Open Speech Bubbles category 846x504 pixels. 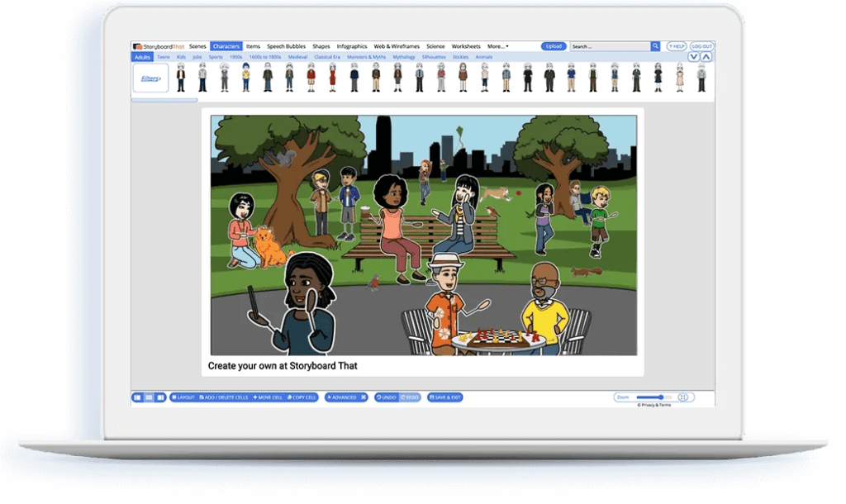click(286, 46)
